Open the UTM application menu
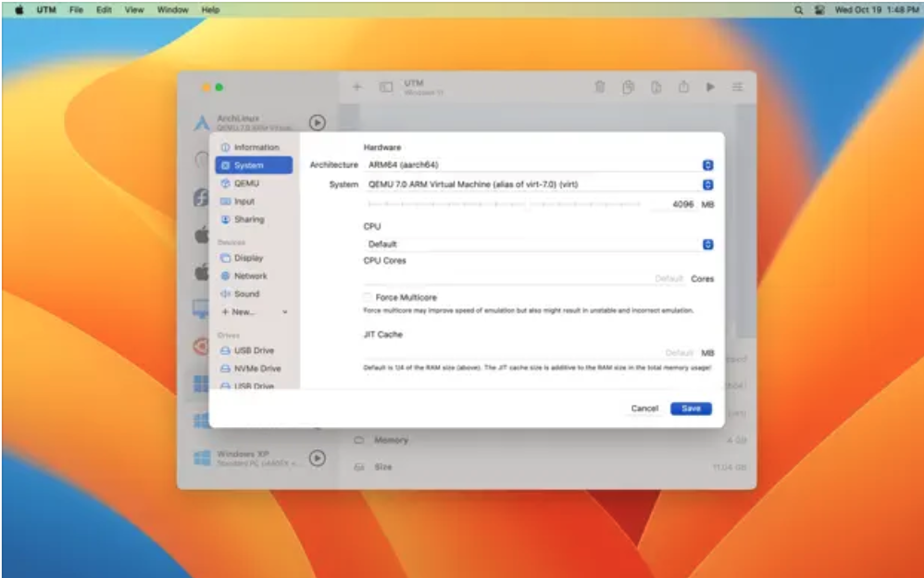The width and height of the screenshot is (924, 578). point(46,9)
